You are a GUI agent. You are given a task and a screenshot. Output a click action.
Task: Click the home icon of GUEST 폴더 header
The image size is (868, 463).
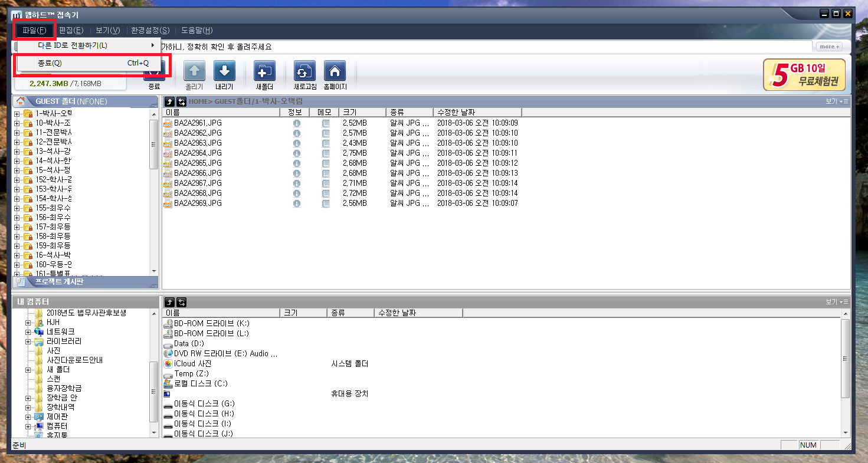pyautogui.click(x=21, y=101)
